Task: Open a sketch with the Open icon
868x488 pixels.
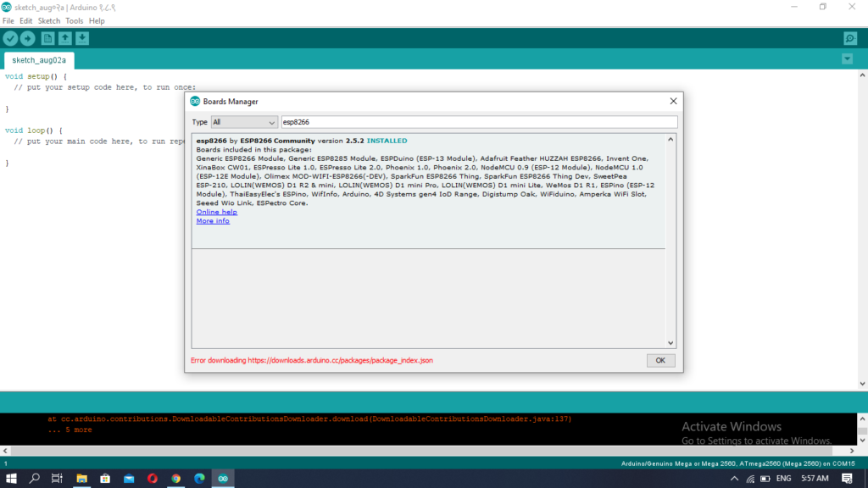Action: pos(64,38)
